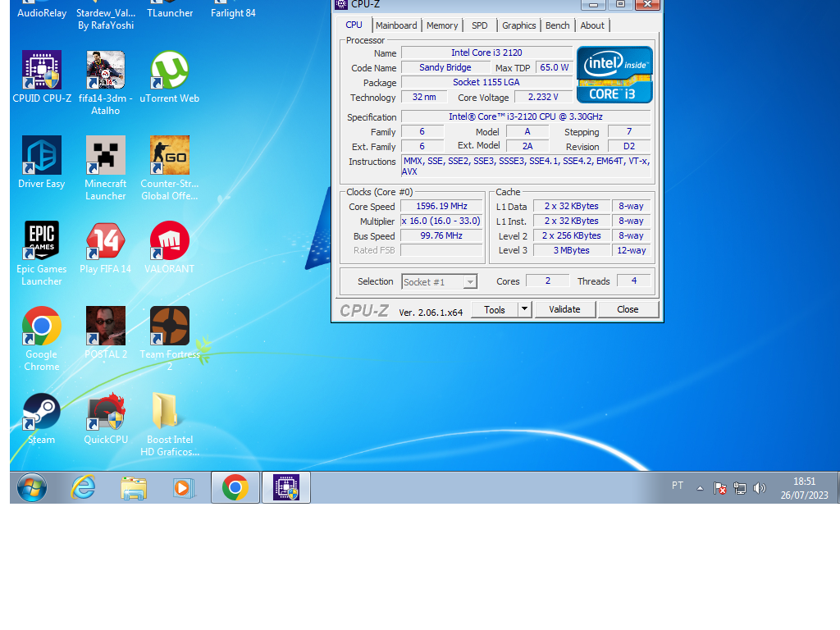This screenshot has width=840, height=630.
Task: Select the Epic Games Launcher icon
Action: click(42, 253)
